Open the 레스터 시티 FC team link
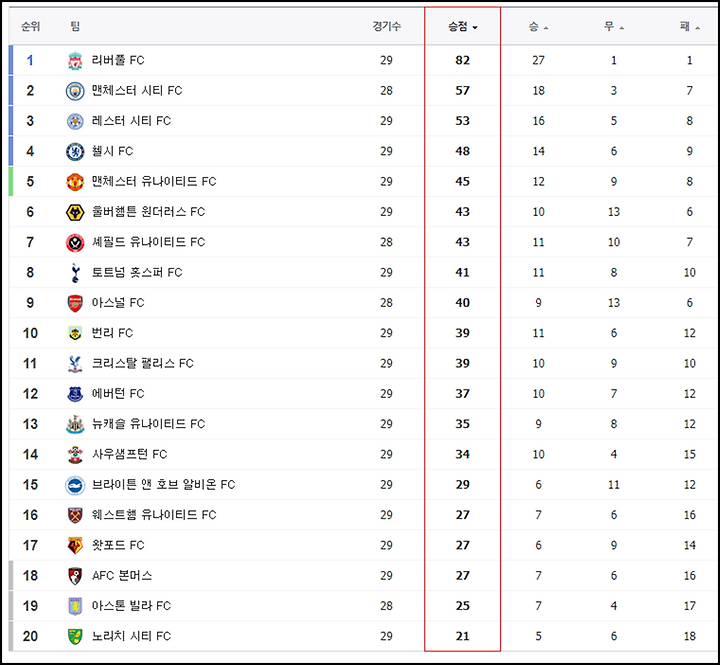The width and height of the screenshot is (720, 665). (131, 121)
